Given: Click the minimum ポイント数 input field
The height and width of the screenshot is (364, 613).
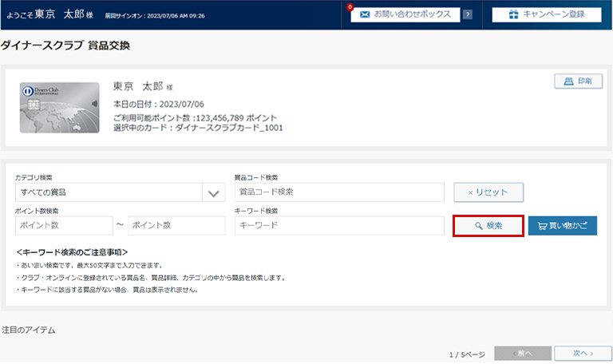Looking at the screenshot, I should click(x=63, y=225).
